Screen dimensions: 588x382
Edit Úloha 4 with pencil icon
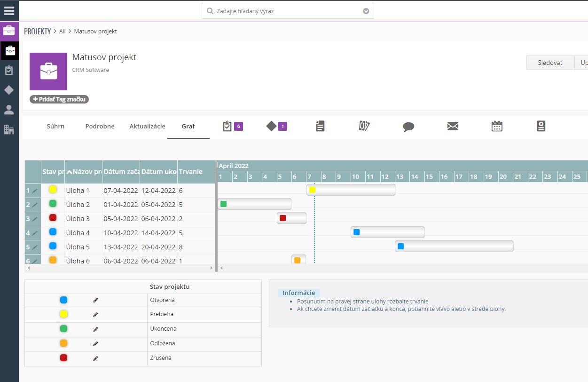tap(35, 233)
